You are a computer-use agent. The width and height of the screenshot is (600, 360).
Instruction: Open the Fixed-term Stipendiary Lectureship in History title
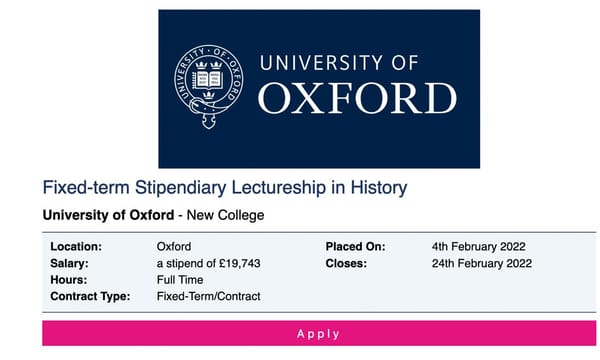[x=225, y=188]
